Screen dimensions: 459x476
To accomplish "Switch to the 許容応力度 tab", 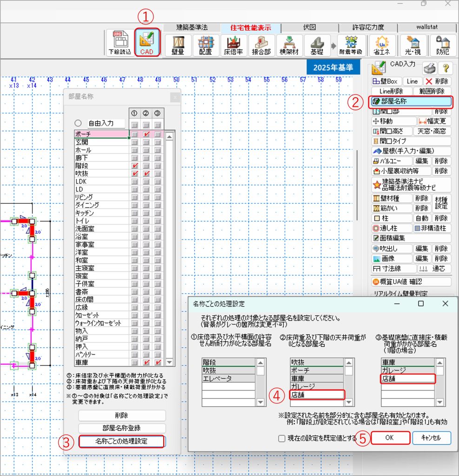I will pos(368,27).
